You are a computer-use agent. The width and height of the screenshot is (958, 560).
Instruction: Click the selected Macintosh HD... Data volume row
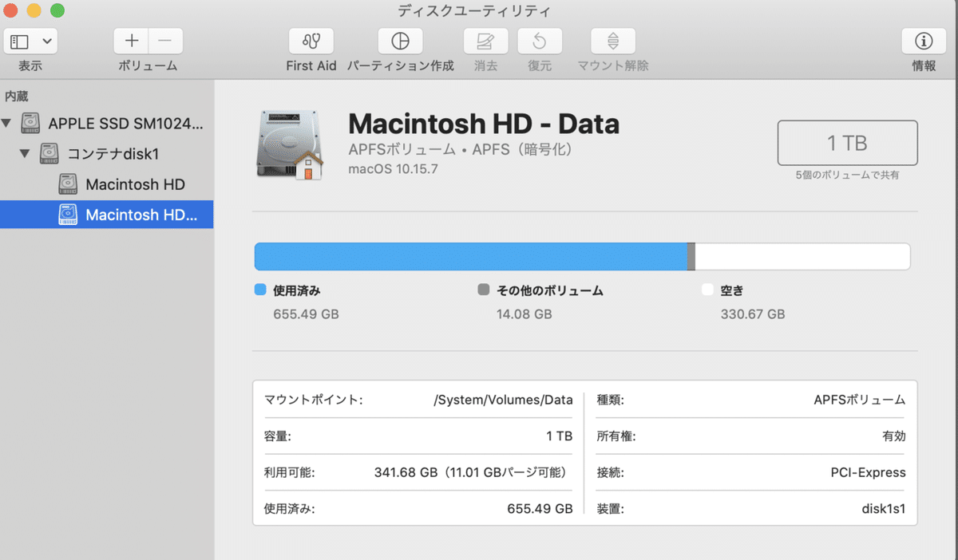coord(106,215)
